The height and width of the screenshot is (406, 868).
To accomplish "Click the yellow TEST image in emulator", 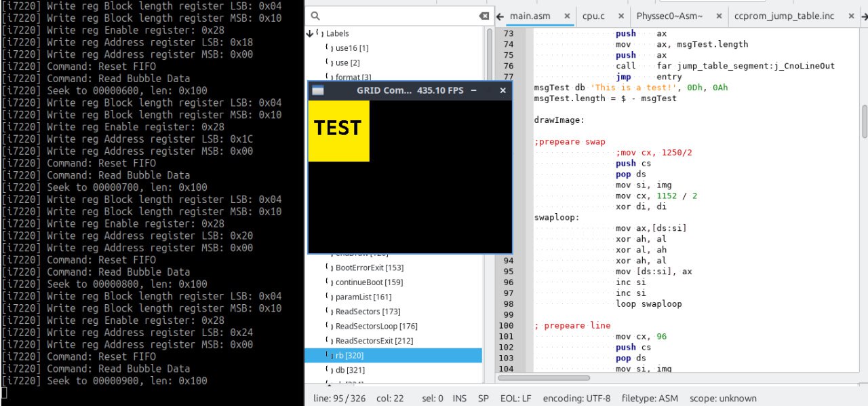I will (x=338, y=130).
